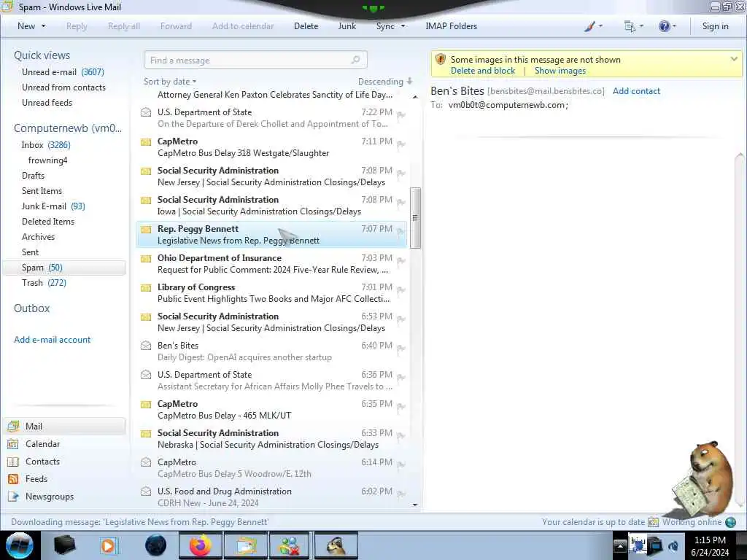Click the message list scrollbar thumb
The width and height of the screenshot is (747, 560).
[x=415, y=217]
